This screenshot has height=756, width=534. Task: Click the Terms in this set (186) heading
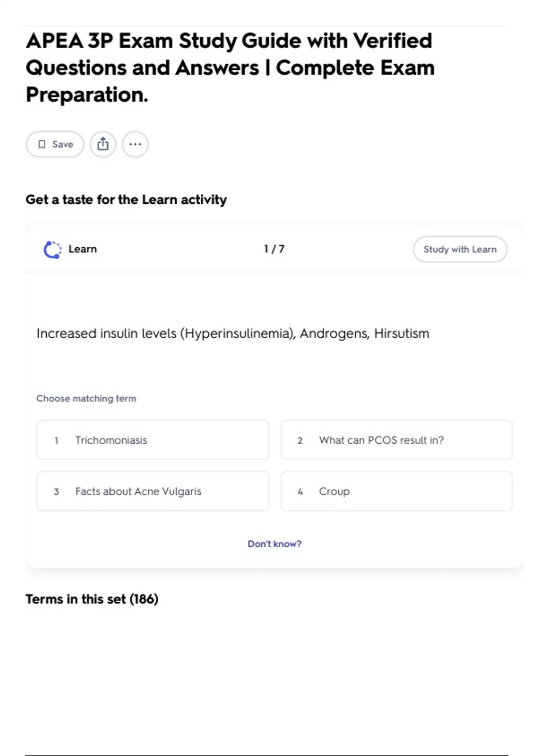[92, 599]
